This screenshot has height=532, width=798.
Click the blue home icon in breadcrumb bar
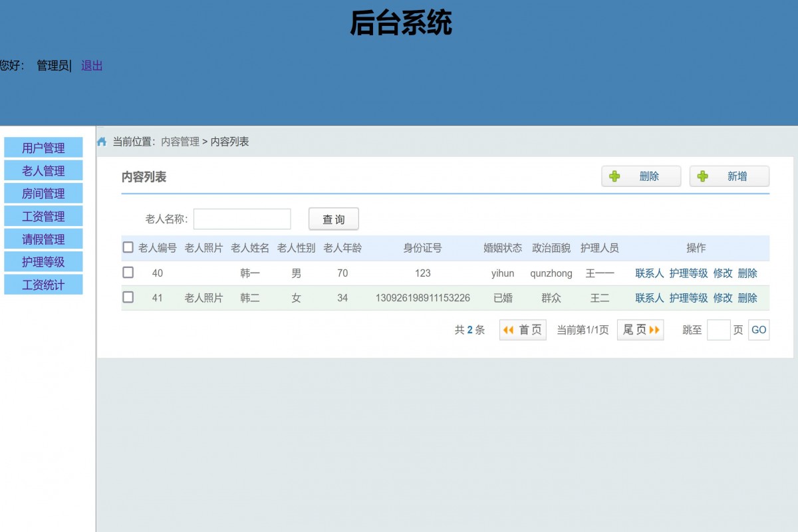(102, 141)
